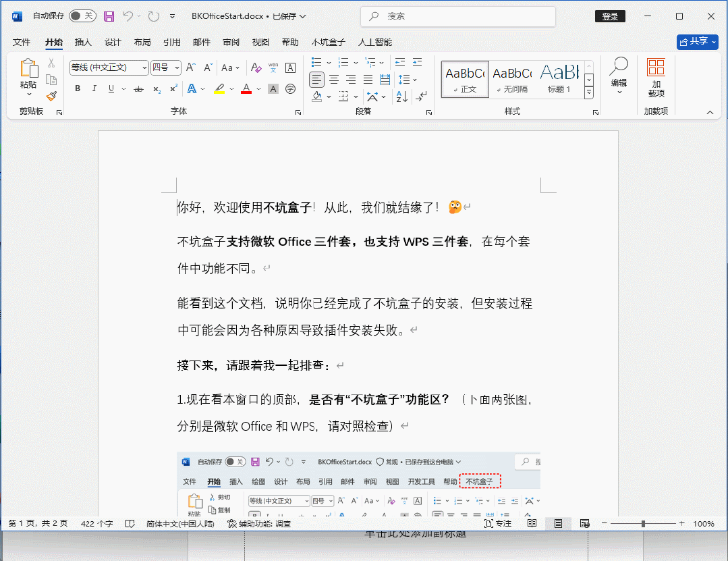Open the 编辑 (Editing) button
This screenshot has width=728, height=561.
click(619, 75)
